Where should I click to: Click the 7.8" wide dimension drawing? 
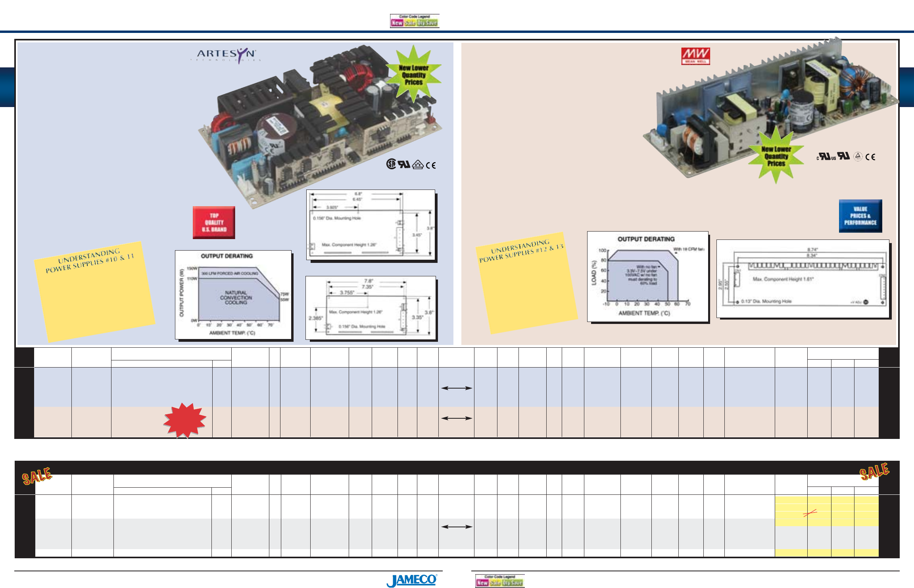(x=371, y=308)
